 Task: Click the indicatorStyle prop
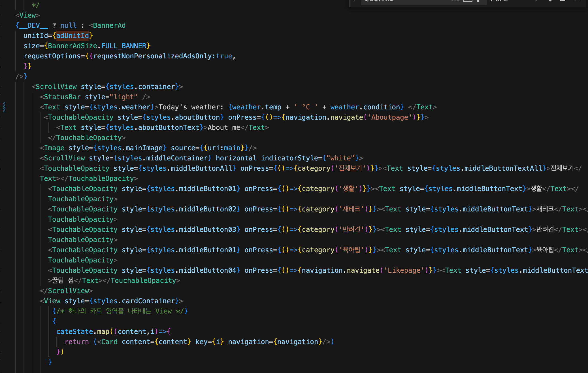click(289, 158)
